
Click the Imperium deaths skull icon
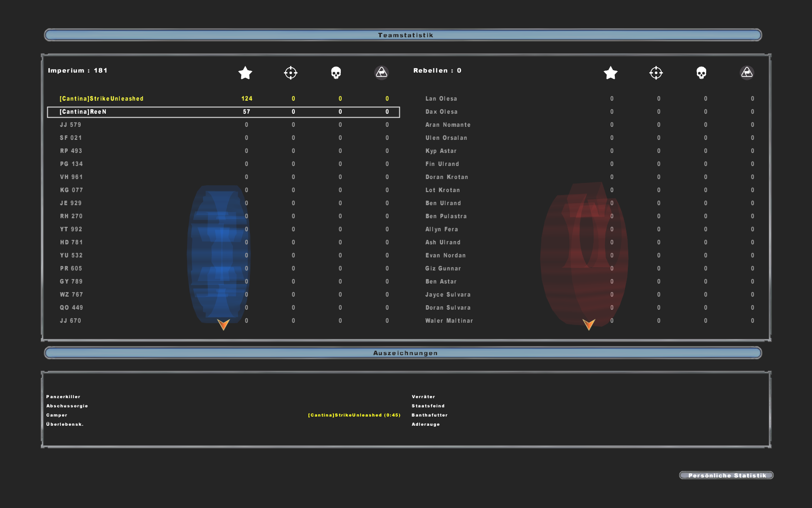(x=336, y=73)
